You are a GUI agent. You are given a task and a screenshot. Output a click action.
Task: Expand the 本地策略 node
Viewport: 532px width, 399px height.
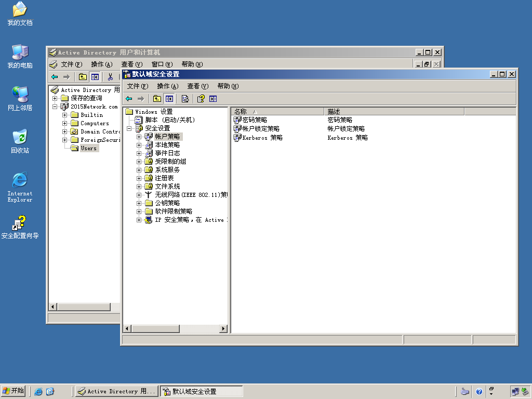click(x=139, y=145)
